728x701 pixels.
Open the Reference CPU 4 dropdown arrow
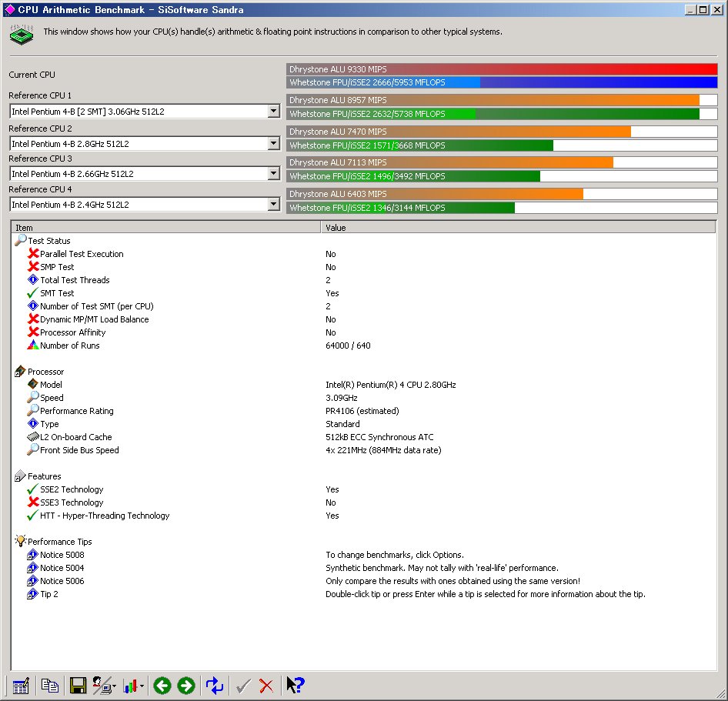click(273, 204)
